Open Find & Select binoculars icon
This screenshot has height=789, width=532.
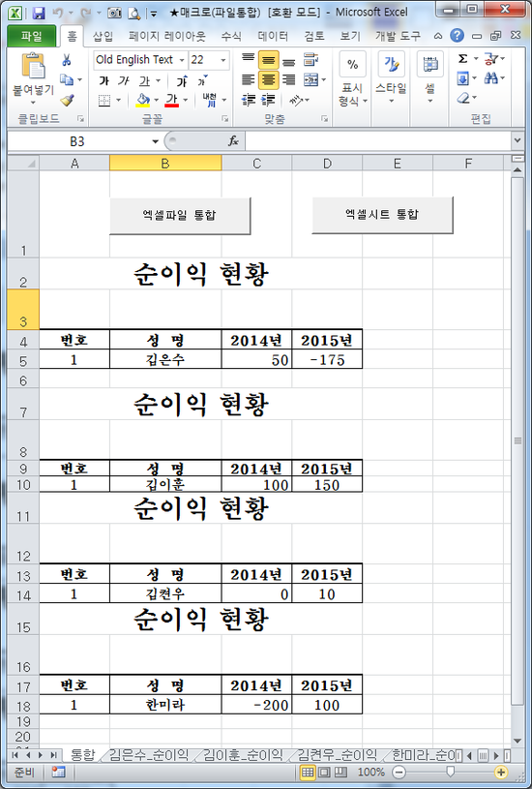click(x=490, y=78)
